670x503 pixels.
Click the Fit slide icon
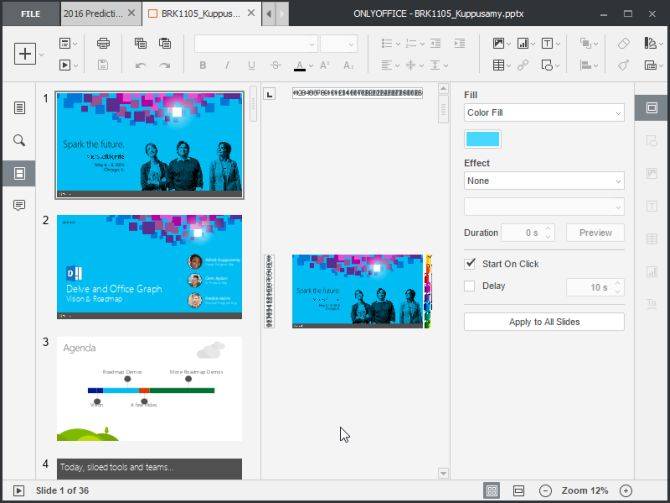click(x=491, y=491)
